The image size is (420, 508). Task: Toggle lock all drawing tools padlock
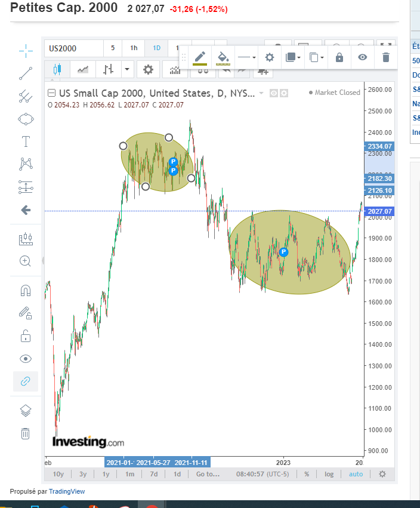26,336
